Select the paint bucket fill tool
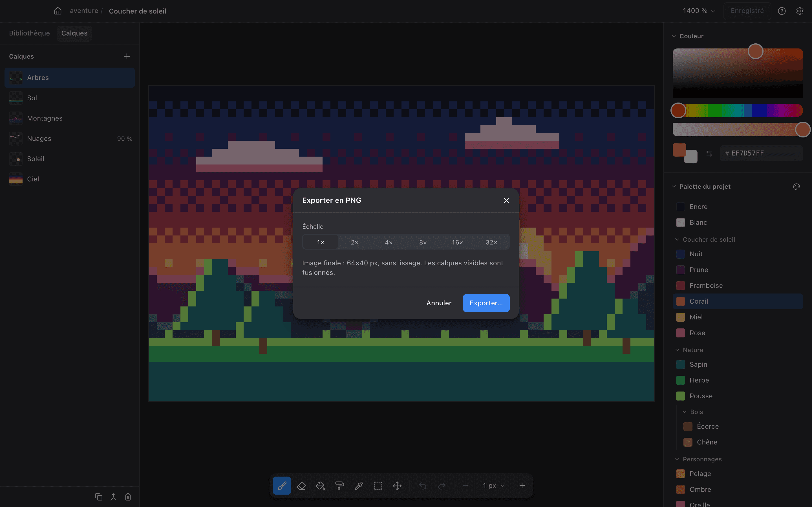Image resolution: width=812 pixels, height=507 pixels. point(321,486)
